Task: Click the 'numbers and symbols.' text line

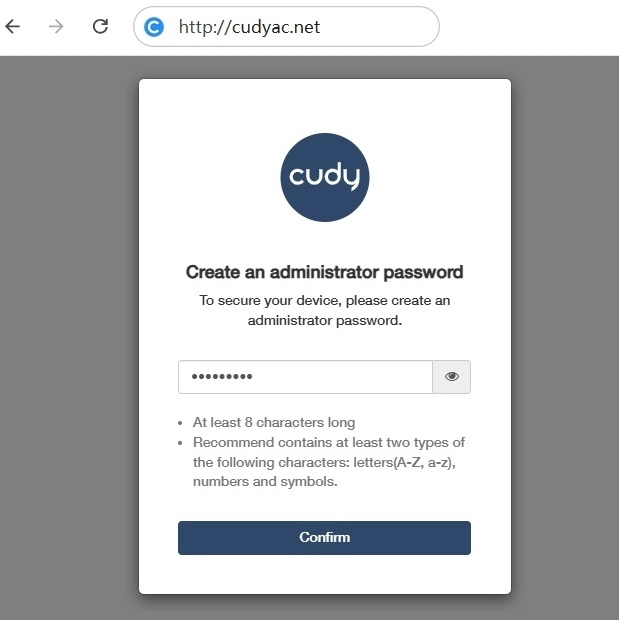Action: (265, 481)
